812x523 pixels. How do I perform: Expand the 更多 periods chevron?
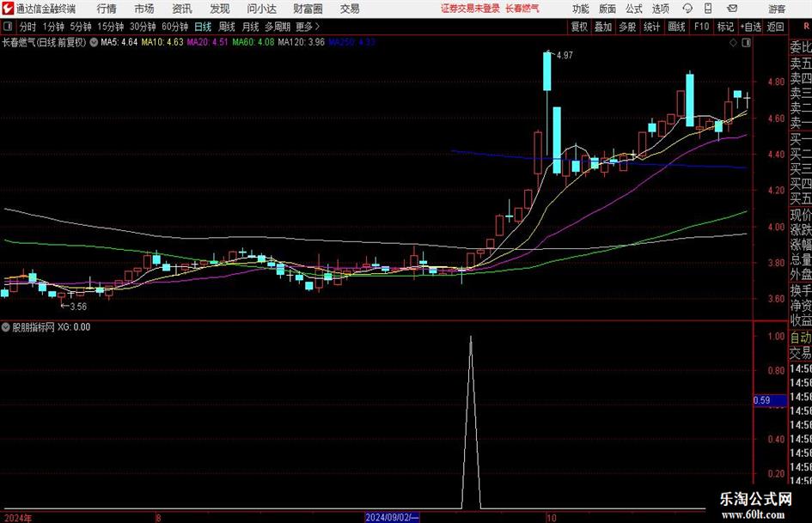click(x=308, y=27)
